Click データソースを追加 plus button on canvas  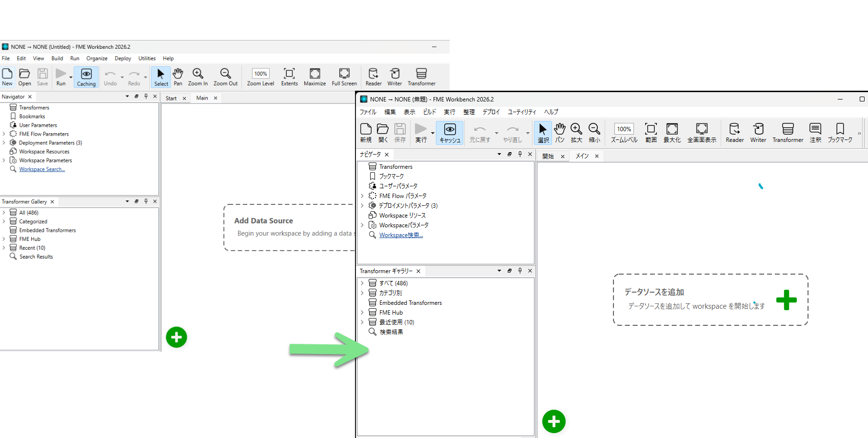(x=786, y=300)
